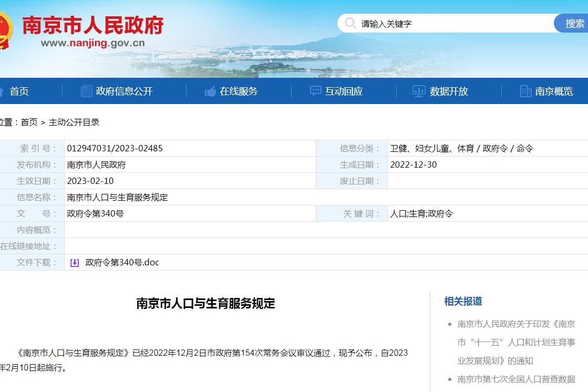The height and width of the screenshot is (392, 588).
Task: Open the related report about 十一五 population plan
Action: 516,342
